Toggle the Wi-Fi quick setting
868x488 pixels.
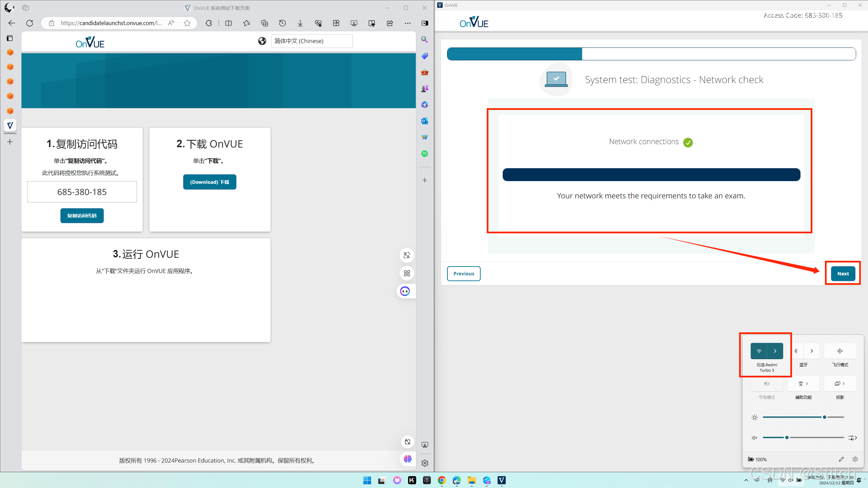click(x=759, y=351)
